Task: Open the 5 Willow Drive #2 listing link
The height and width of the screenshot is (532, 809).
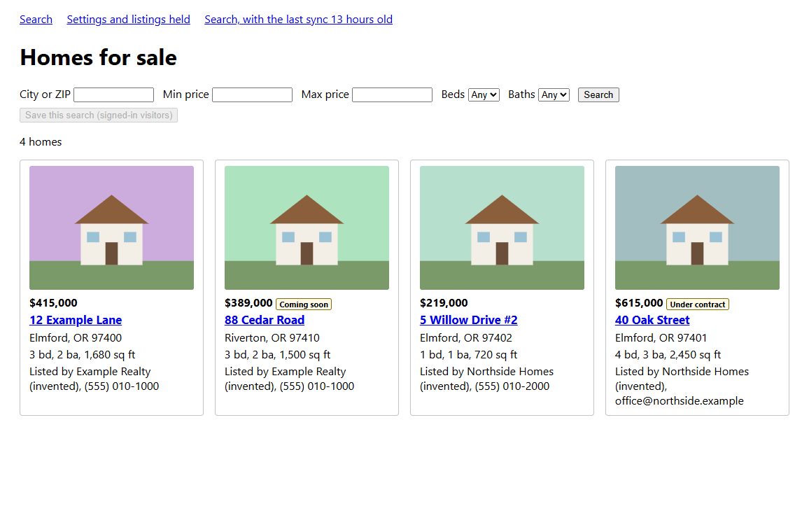Action: click(x=468, y=320)
